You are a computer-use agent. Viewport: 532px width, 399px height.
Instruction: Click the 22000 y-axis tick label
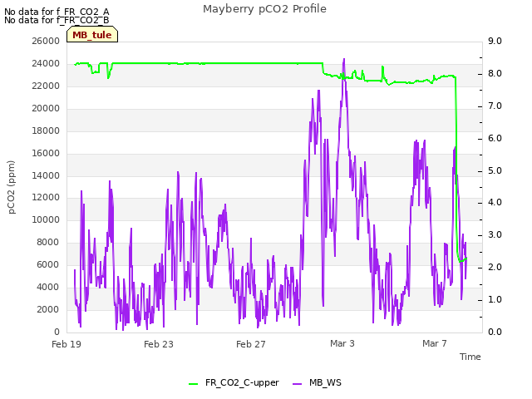click(x=46, y=86)
